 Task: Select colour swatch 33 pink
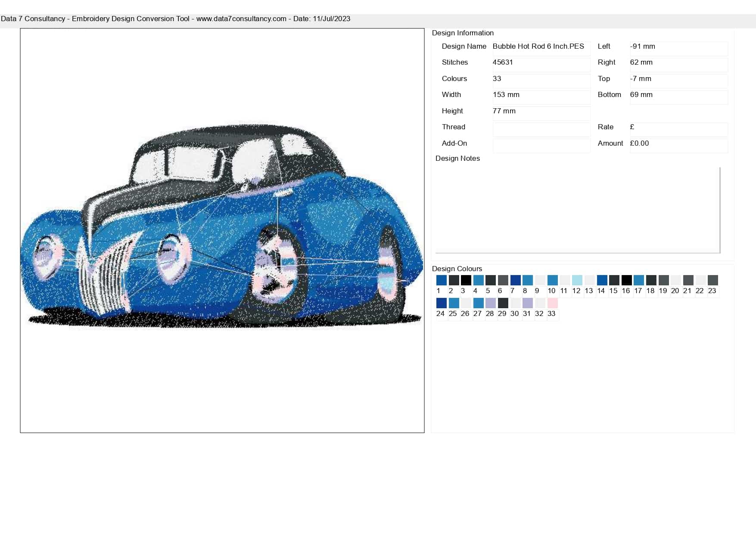point(552,303)
